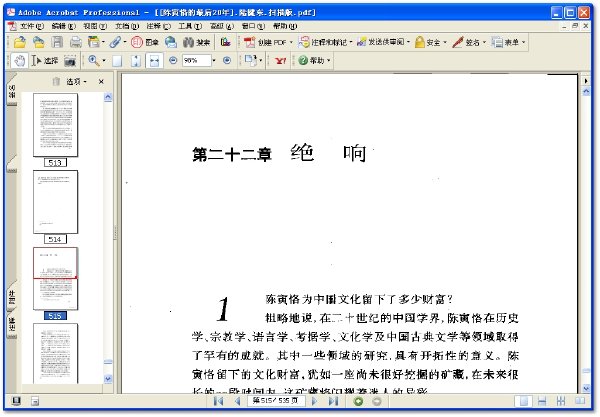
Task: Select the Snapshot camera tool
Action: point(70,60)
